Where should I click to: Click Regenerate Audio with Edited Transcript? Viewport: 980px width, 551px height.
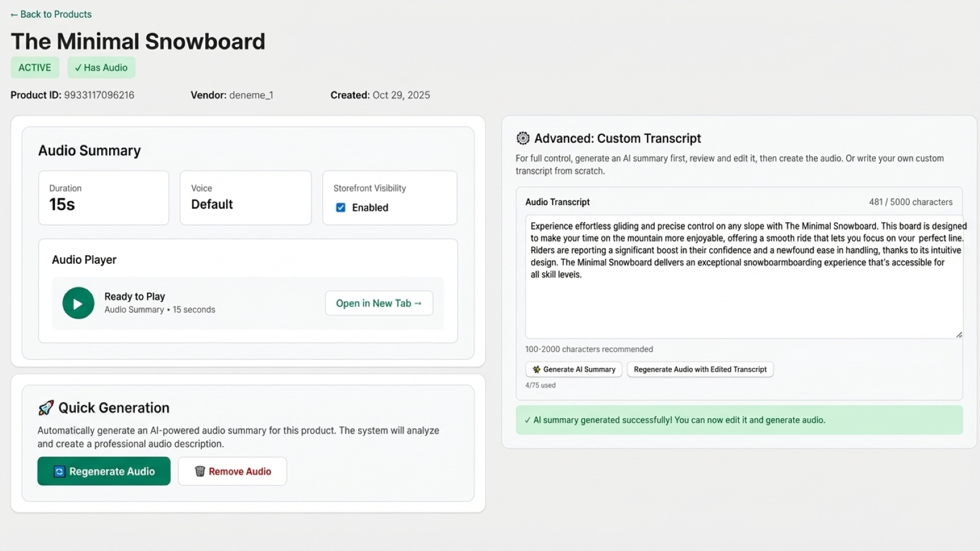(700, 369)
